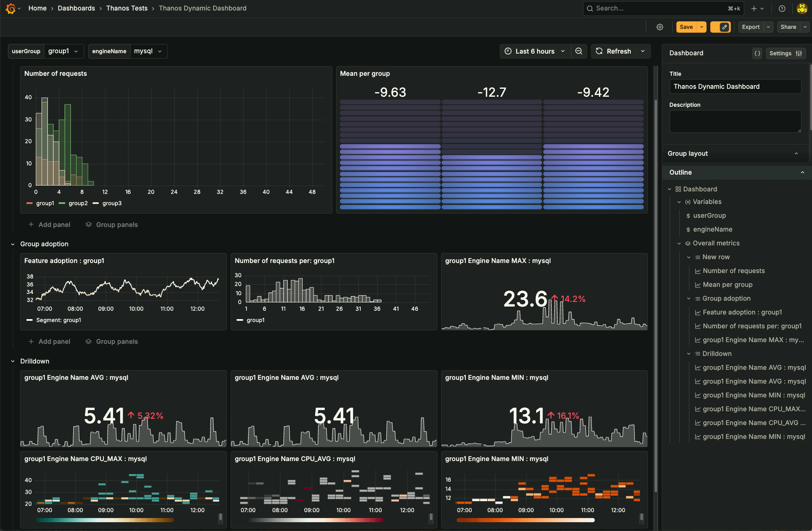The width and height of the screenshot is (812, 531).
Task: Click Add panel in the Group adoption row
Action: (49, 341)
